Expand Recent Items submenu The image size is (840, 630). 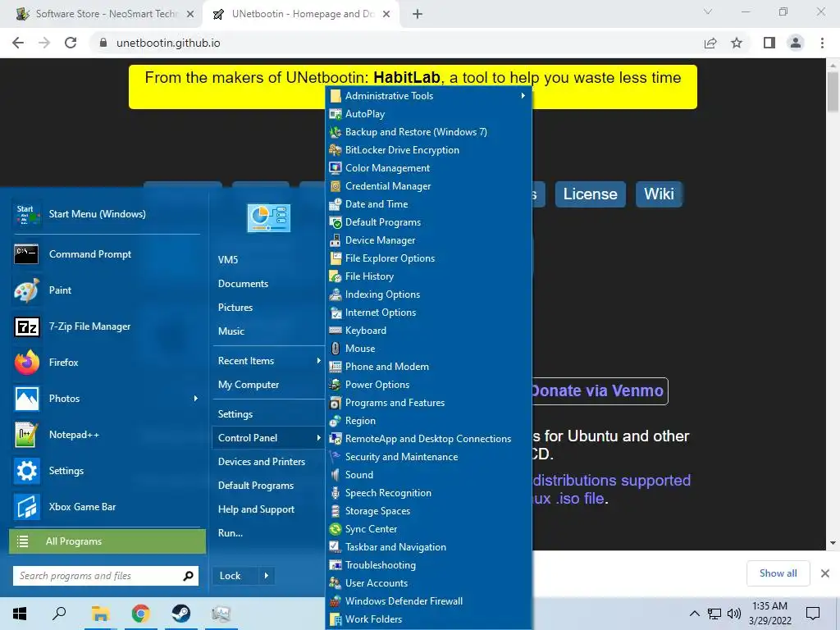(269, 361)
